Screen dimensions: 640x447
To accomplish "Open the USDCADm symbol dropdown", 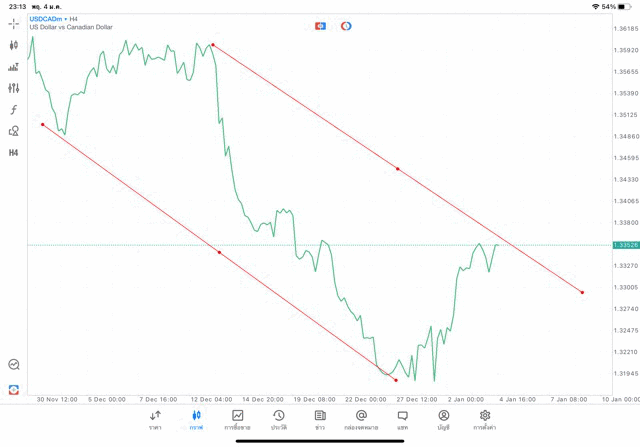I will pos(46,19).
